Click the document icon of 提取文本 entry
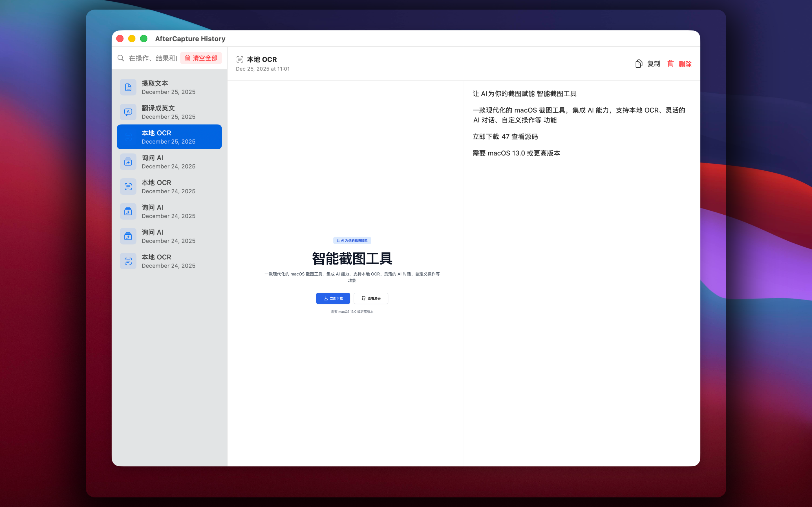 (x=128, y=87)
